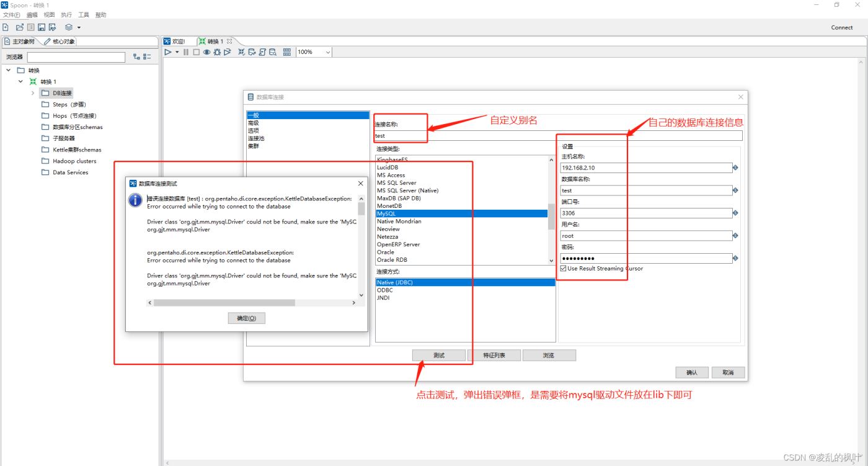Viewport: 868px width, 466px height.
Task: Expand the DB连接 tree node
Action: pyautogui.click(x=33, y=93)
